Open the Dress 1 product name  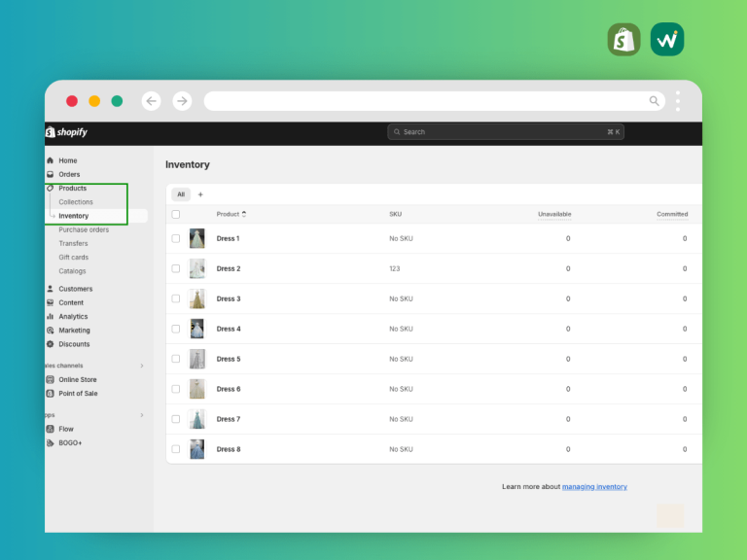point(229,238)
